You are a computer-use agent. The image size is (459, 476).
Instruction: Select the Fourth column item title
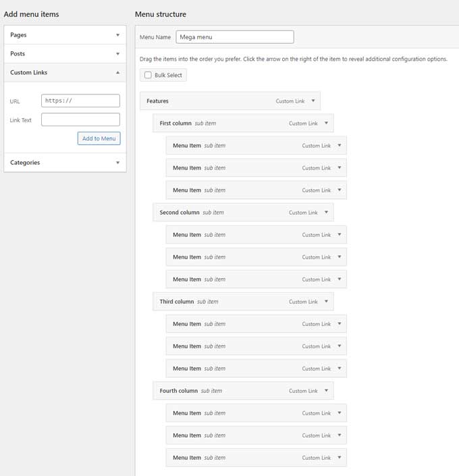[x=178, y=391]
